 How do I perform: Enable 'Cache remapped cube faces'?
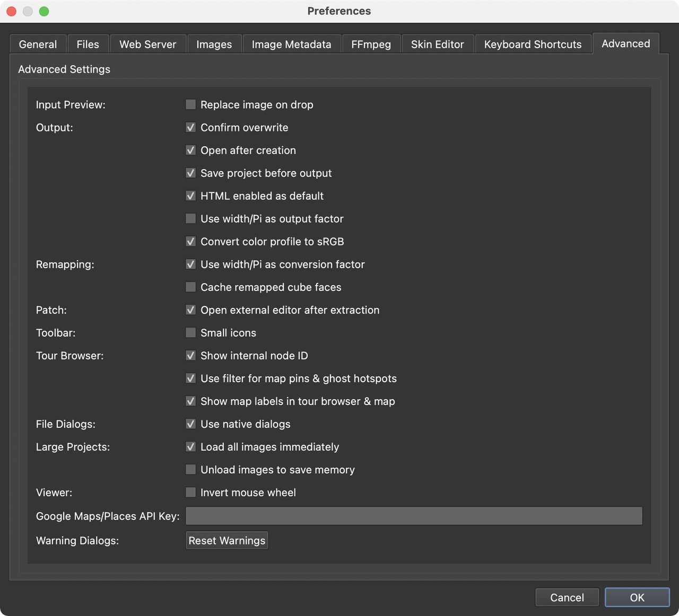(190, 287)
